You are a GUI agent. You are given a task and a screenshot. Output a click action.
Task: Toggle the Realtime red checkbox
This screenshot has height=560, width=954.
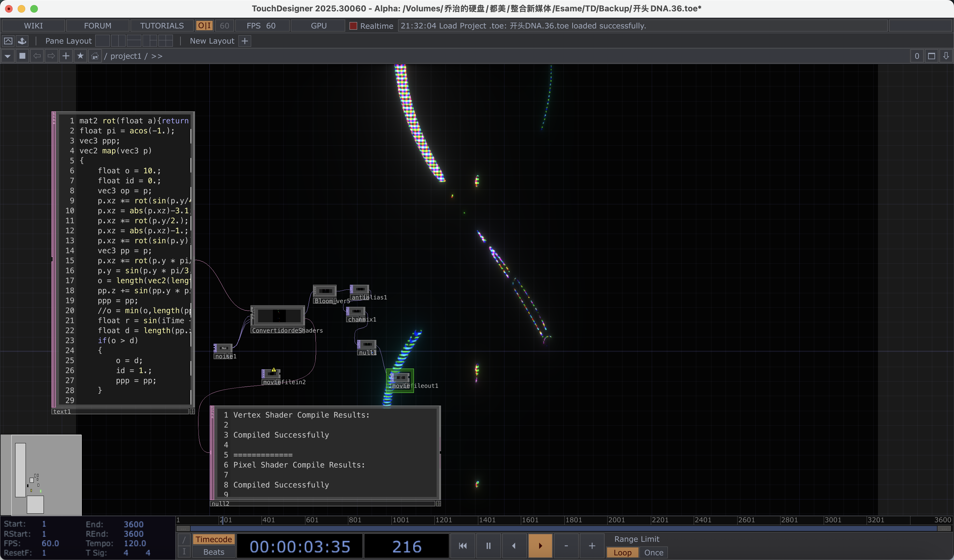pos(353,26)
